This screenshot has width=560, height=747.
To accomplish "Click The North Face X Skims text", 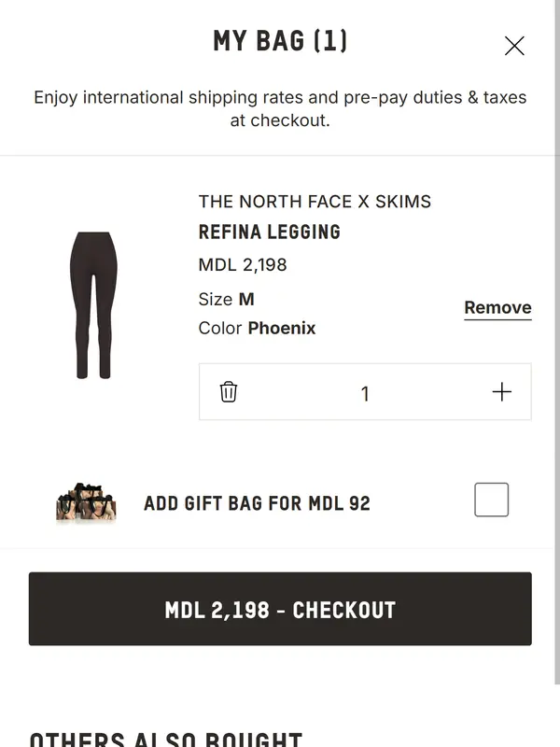I will coord(315,202).
